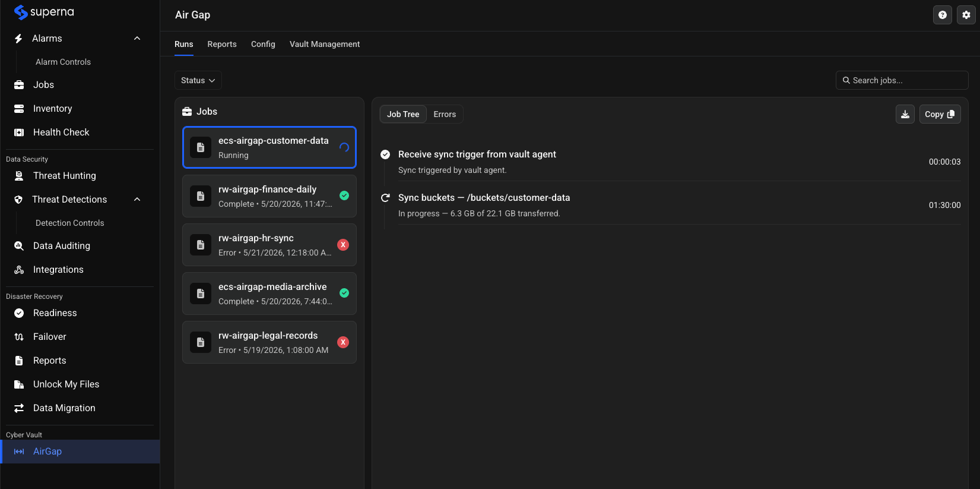Select the ecs-airgap-customer-data job card
980x489 pixels.
269,147
